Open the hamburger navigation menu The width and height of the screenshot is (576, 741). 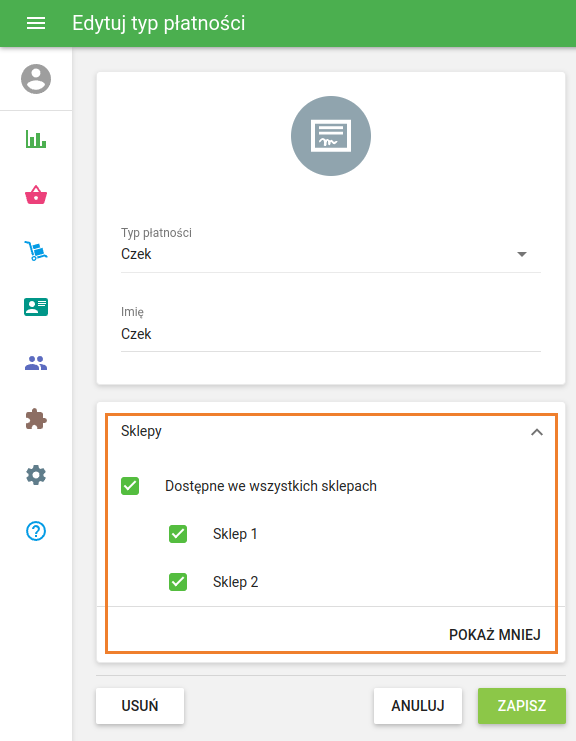36,23
